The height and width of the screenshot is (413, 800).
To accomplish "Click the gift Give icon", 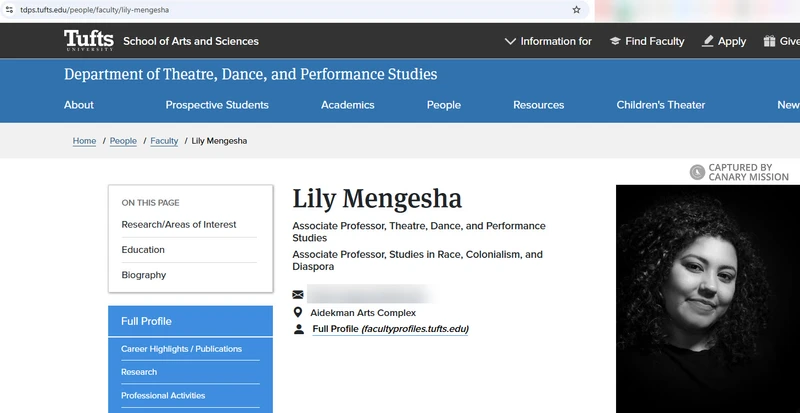I will [x=769, y=41].
